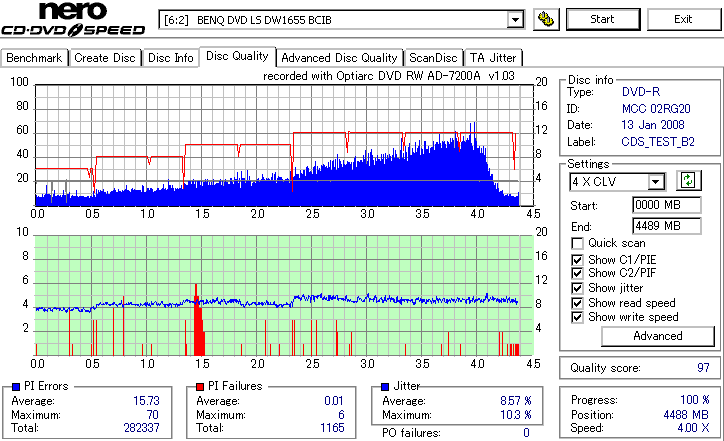Click the disc type DVD-R value

[x=641, y=92]
